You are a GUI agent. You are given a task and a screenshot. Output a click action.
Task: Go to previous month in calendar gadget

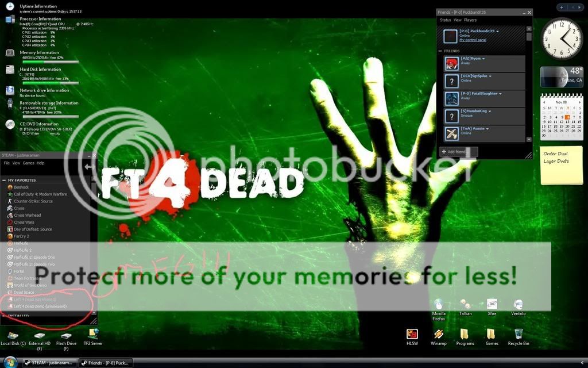point(544,102)
